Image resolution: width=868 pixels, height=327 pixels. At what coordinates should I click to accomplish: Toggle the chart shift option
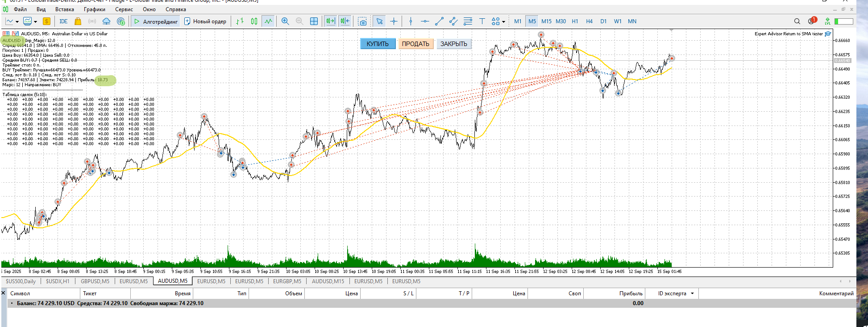click(345, 21)
